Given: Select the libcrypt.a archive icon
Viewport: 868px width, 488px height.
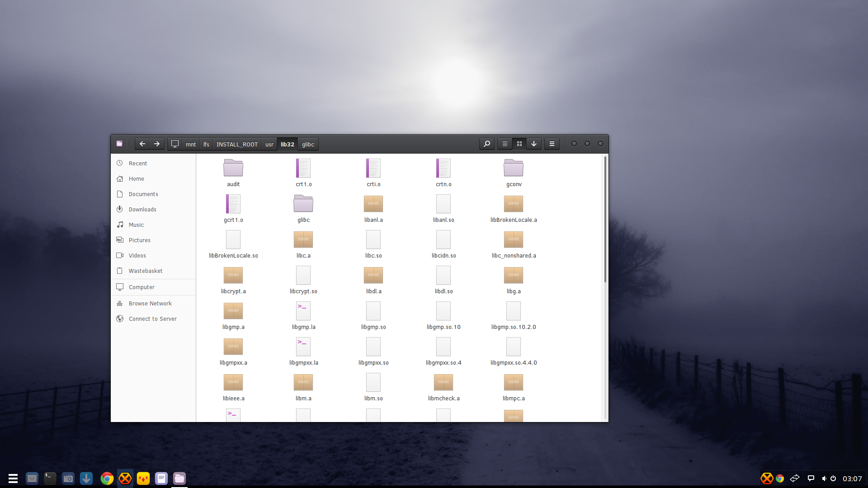Looking at the screenshot, I should click(233, 275).
